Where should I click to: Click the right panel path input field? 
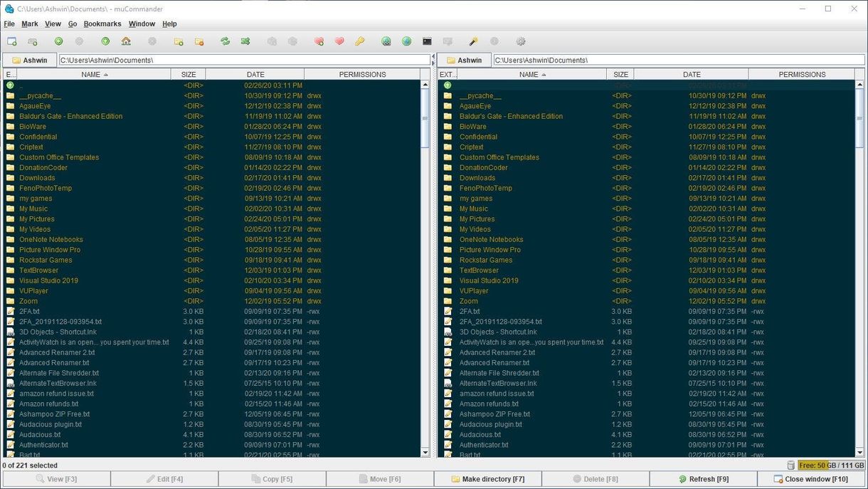pyautogui.click(x=679, y=61)
